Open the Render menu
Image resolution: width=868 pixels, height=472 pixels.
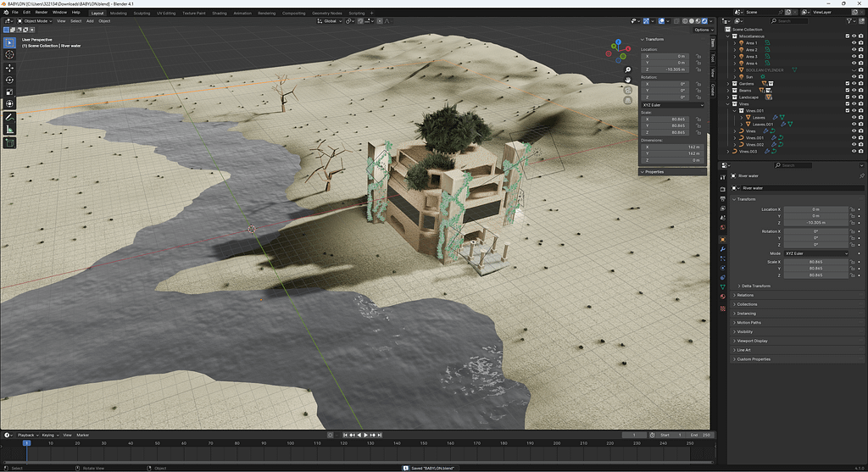(x=41, y=13)
